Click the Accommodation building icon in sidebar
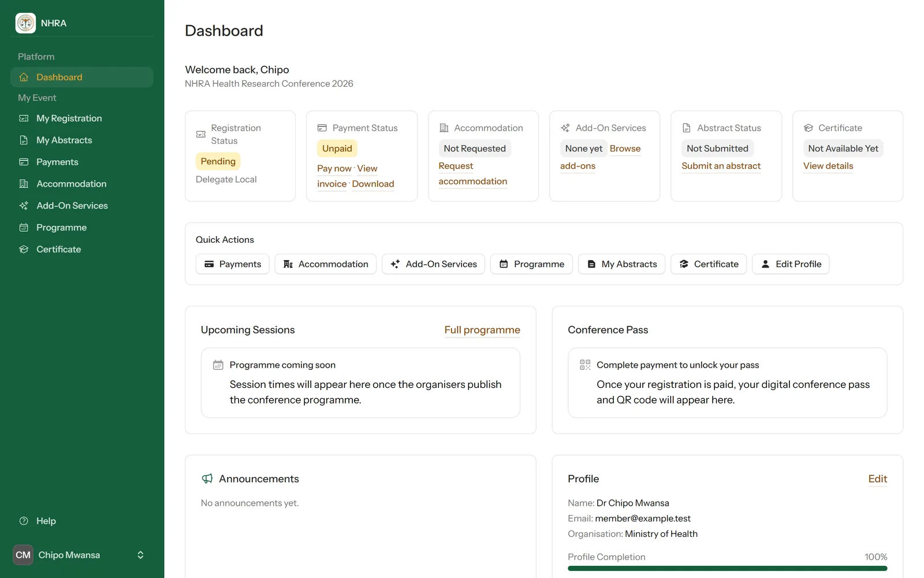The width and height of the screenshot is (924, 578). (24, 184)
